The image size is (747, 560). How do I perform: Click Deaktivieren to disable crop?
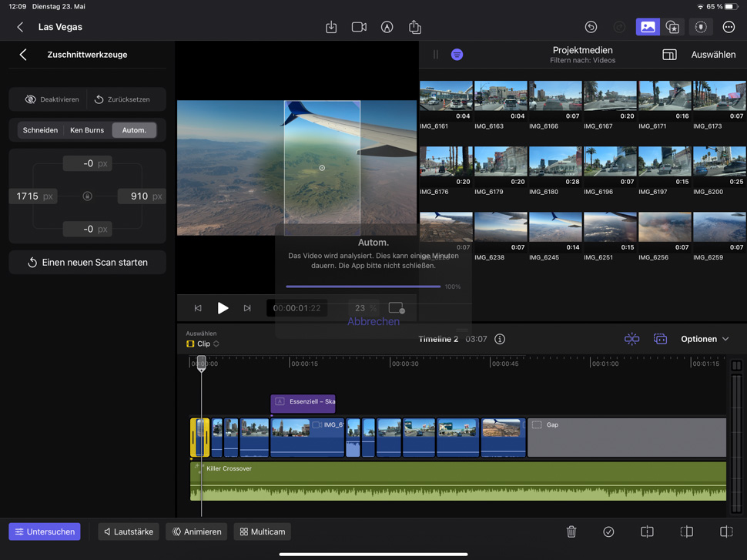click(52, 99)
